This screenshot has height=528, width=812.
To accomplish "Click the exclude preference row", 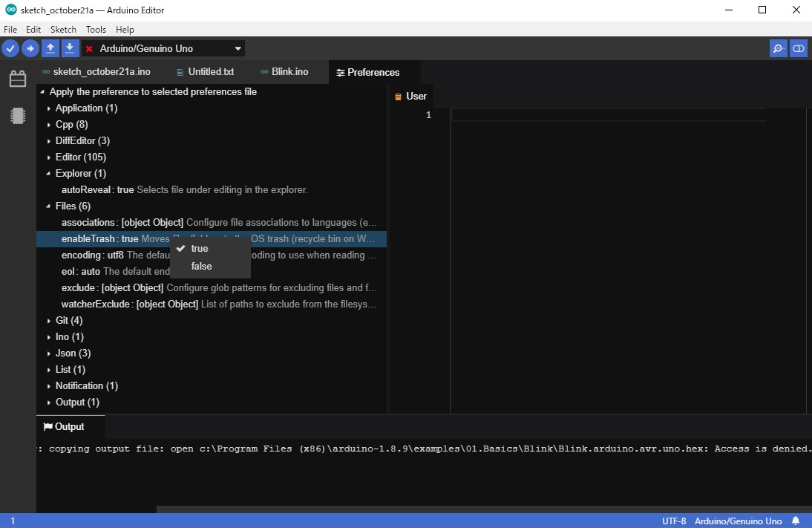I will point(212,287).
